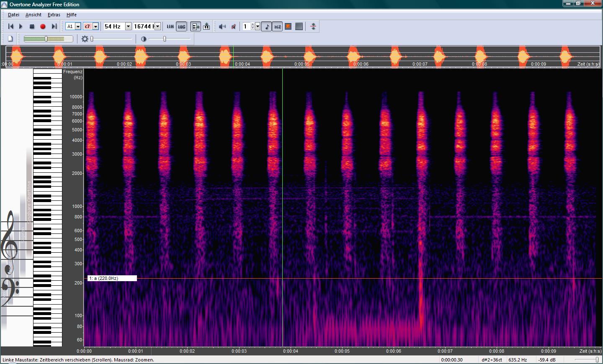
Task: Toggle the HZ axis label mode
Action: 277,26
